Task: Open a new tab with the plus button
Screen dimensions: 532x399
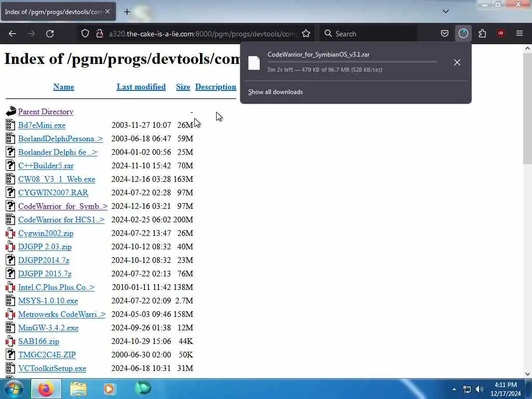Action: [127, 12]
